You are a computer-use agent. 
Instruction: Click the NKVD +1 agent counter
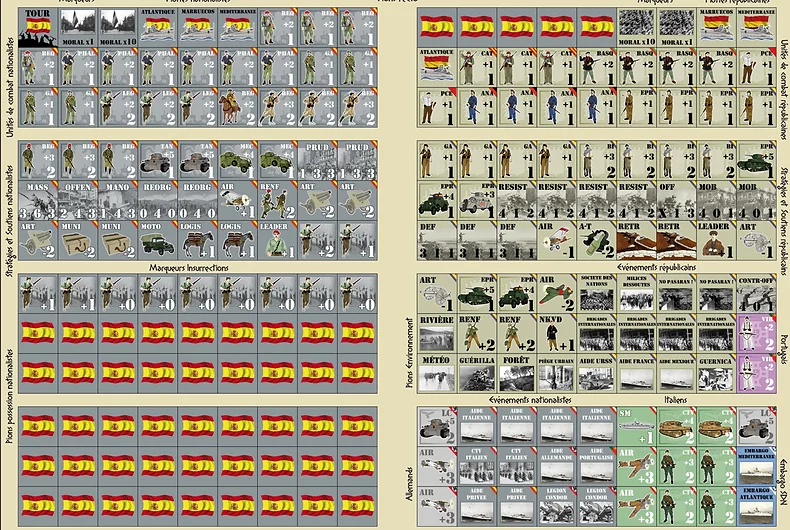pyautogui.click(x=557, y=334)
